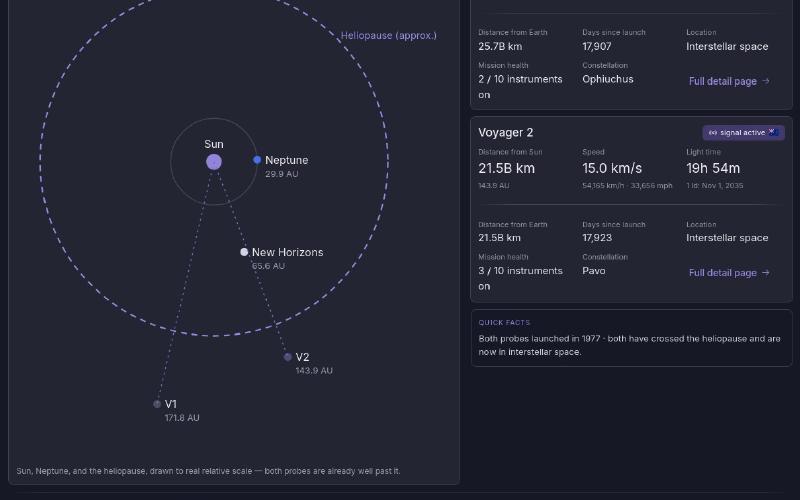Click the 2 / 10 instruments on text

(520, 87)
